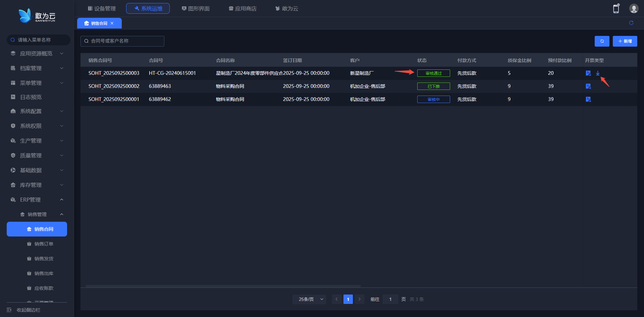Click page number 1 in pagination
Image resolution: width=644 pixels, height=317 pixels.
click(348, 299)
